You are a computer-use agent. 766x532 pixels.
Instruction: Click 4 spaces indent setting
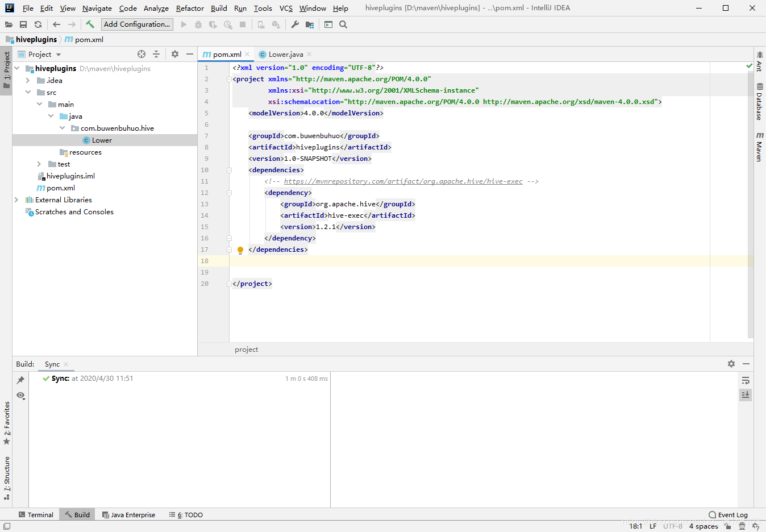coord(703,526)
